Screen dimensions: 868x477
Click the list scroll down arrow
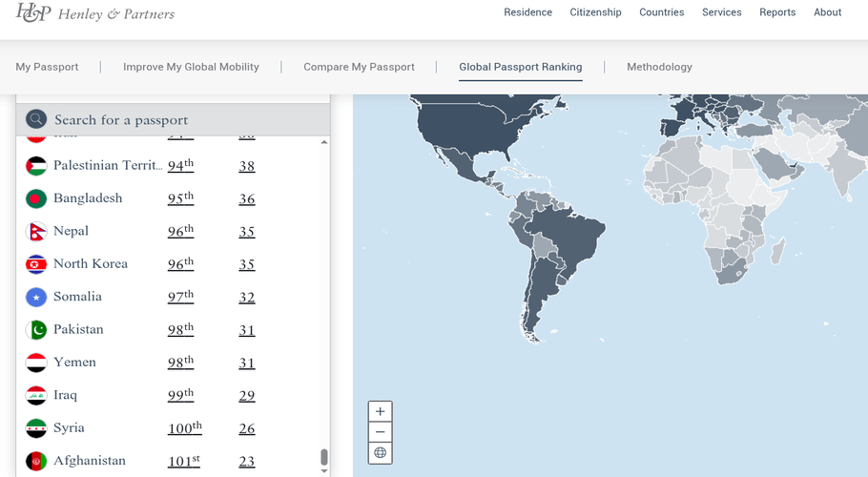[324, 471]
